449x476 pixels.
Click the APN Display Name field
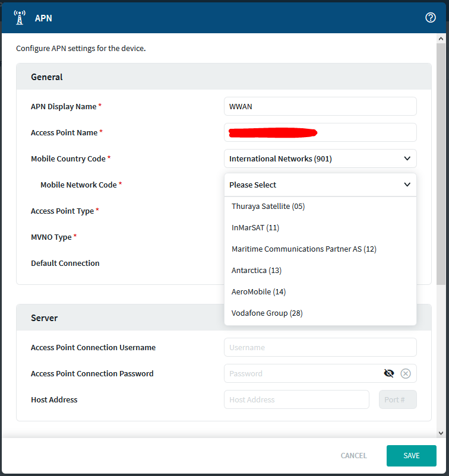[320, 106]
